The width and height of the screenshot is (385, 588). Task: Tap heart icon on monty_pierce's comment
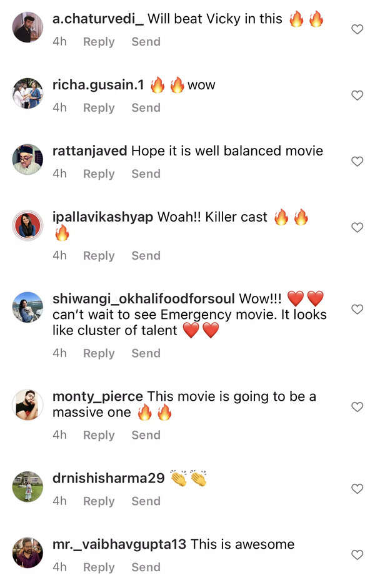click(x=357, y=407)
